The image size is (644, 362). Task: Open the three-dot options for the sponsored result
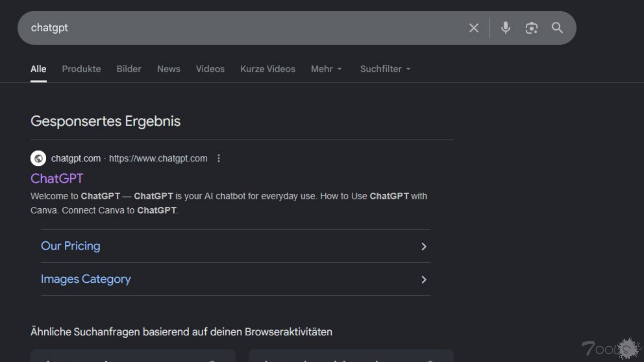point(219,158)
